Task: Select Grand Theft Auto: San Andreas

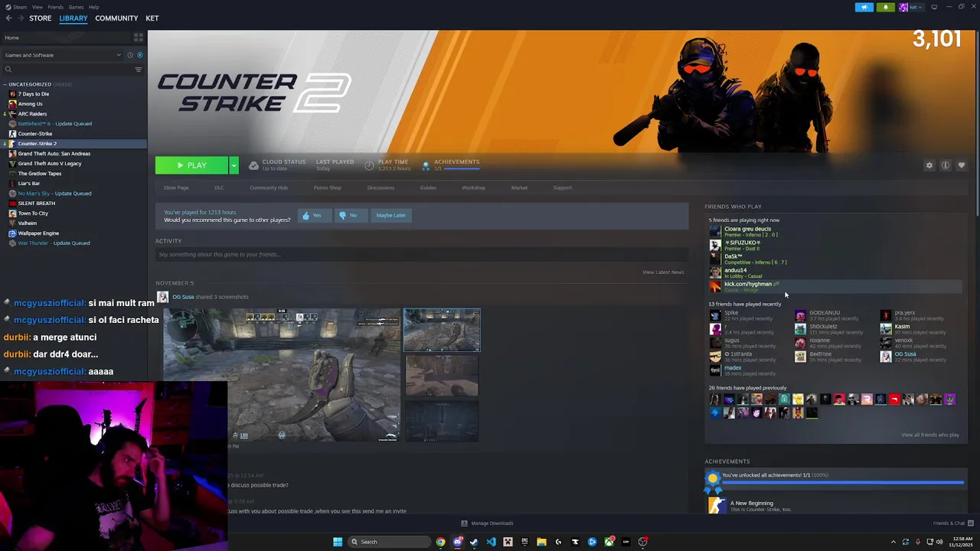Action: 54,154
